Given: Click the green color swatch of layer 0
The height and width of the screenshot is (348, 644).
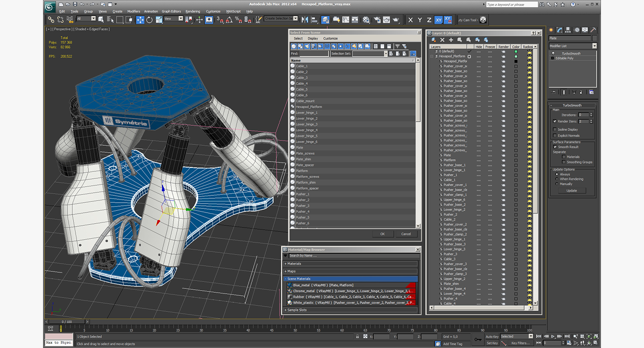Looking at the screenshot, I should click(x=516, y=51).
